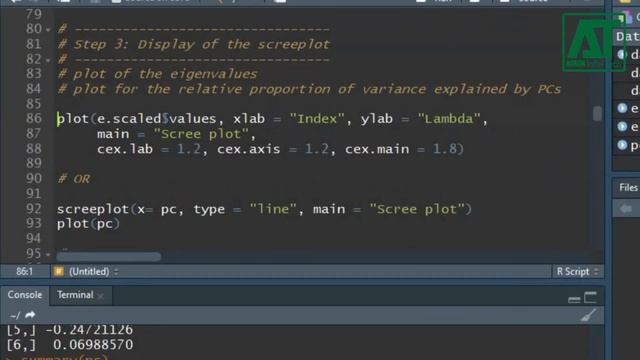Click the string "Scree plot" on line 87
Image resolution: width=640 pixels, height=360 pixels.
[201, 134]
